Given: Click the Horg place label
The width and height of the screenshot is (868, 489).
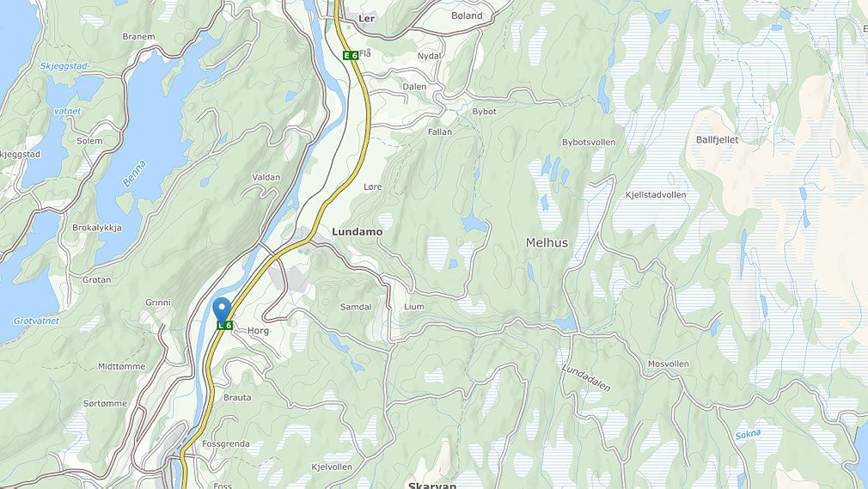Looking at the screenshot, I should click(258, 331).
